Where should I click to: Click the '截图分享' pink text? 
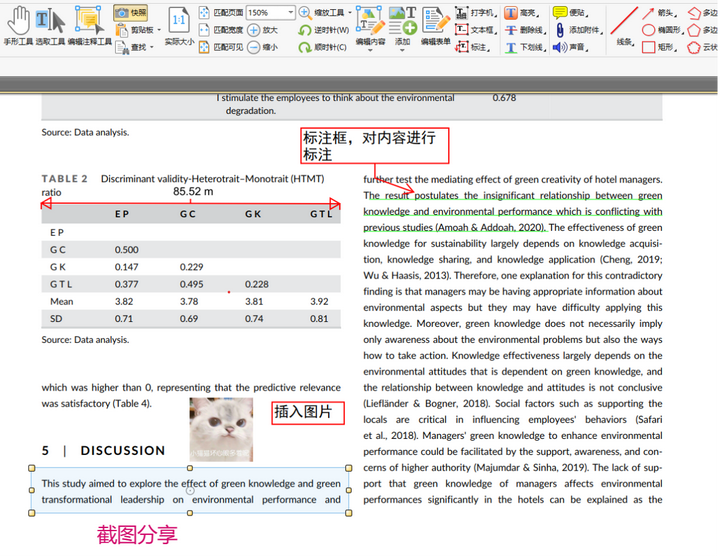click(x=137, y=535)
